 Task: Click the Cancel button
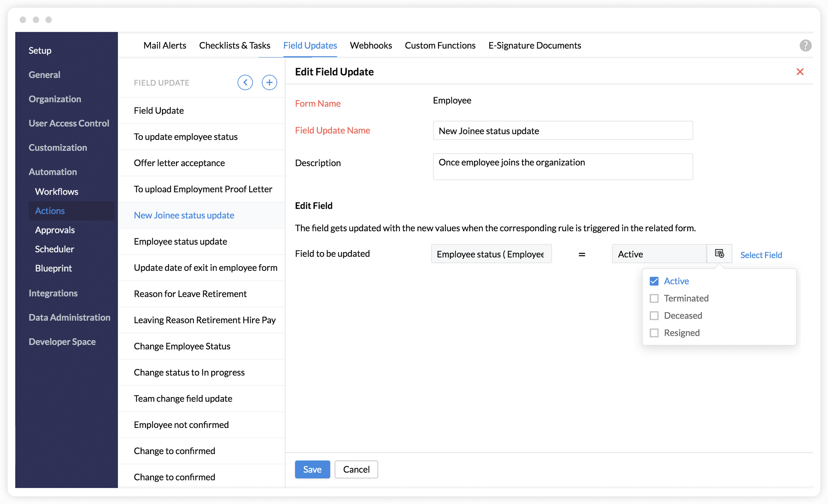(x=356, y=469)
